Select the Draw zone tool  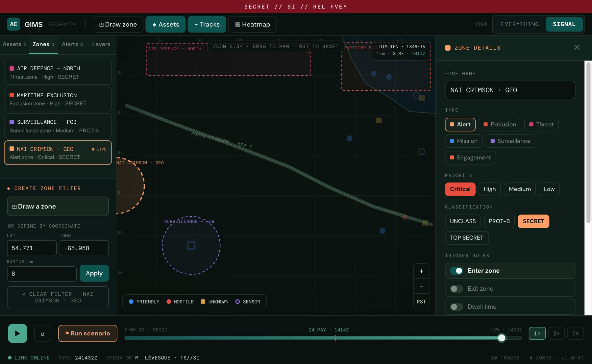coord(118,24)
